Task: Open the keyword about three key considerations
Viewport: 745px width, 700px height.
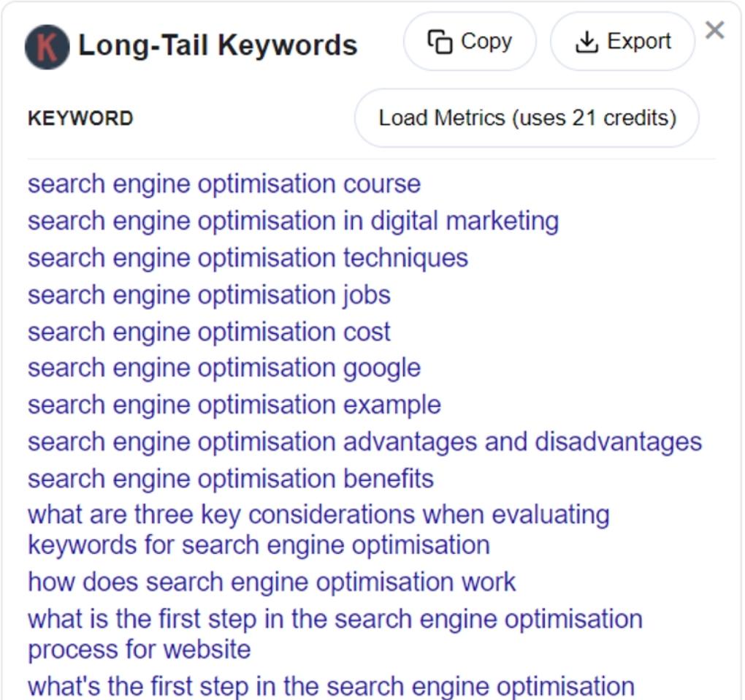Action: (319, 529)
